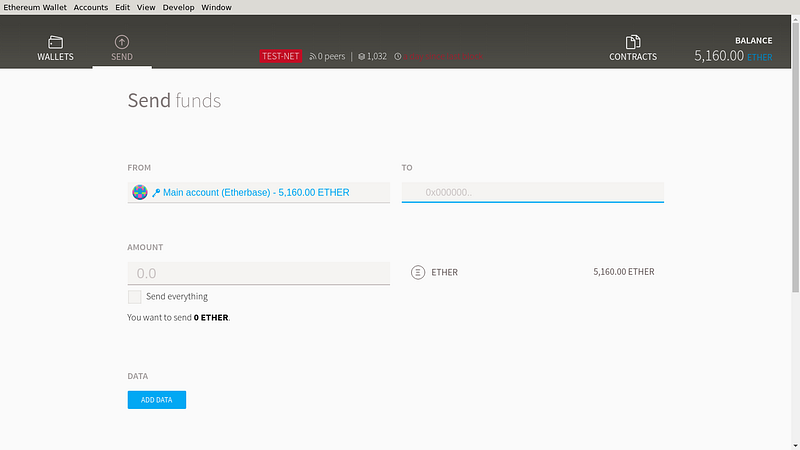Click the '0 ETHER' summary text
The width and height of the screenshot is (800, 450).
(211, 317)
